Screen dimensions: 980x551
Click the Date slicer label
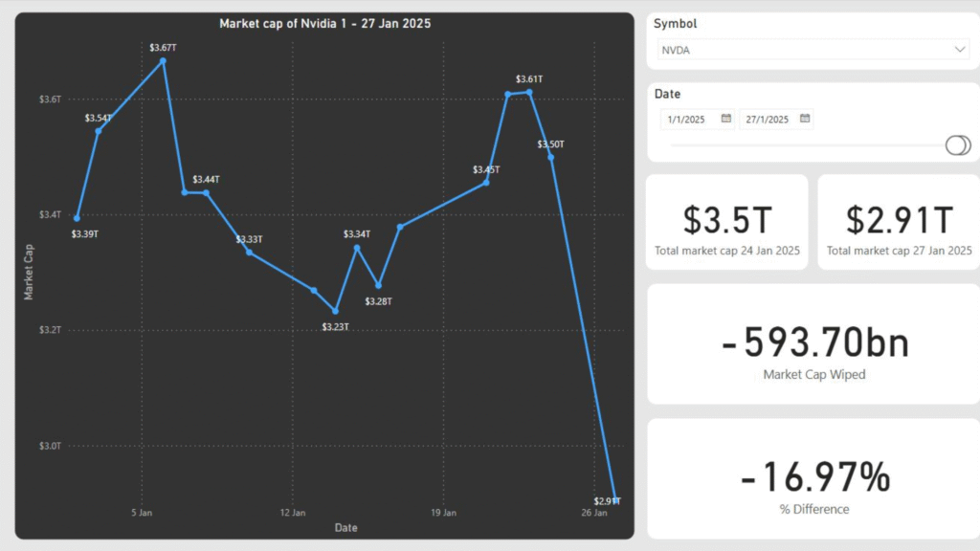pyautogui.click(x=667, y=95)
